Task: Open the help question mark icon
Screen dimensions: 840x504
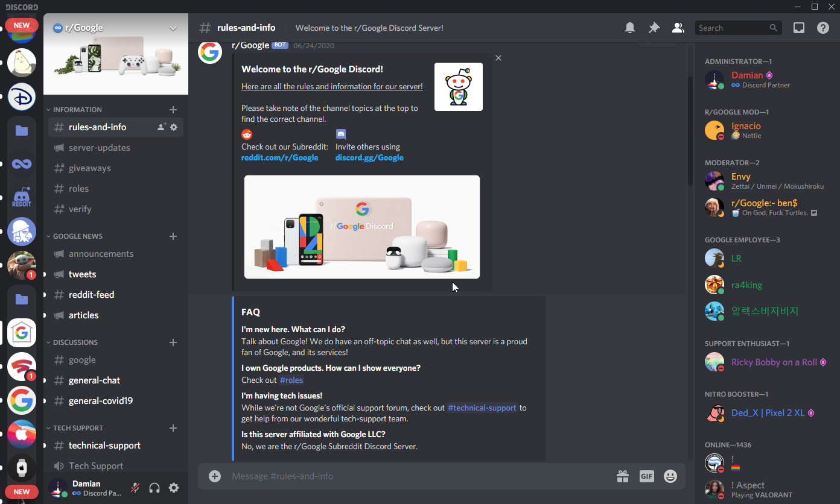Action: [x=823, y=28]
